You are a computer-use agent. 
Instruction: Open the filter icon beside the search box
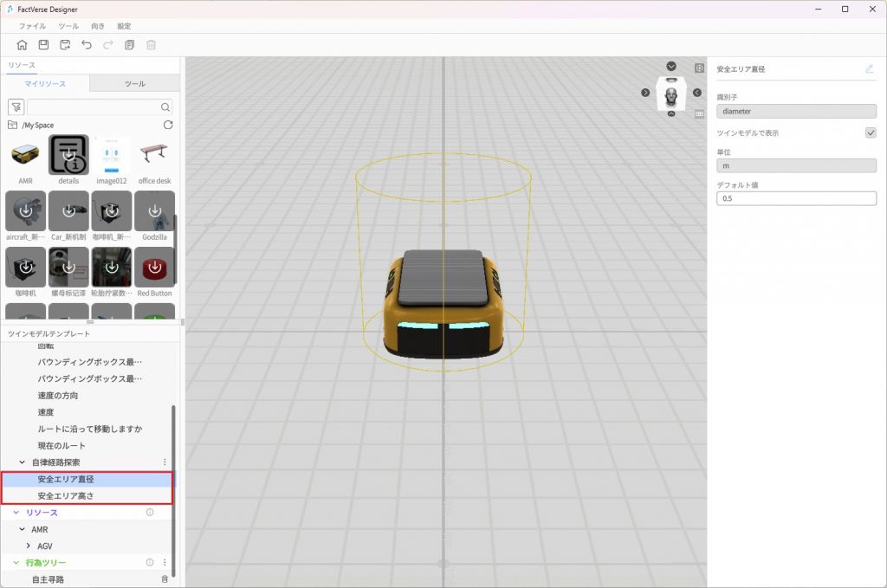[16, 107]
